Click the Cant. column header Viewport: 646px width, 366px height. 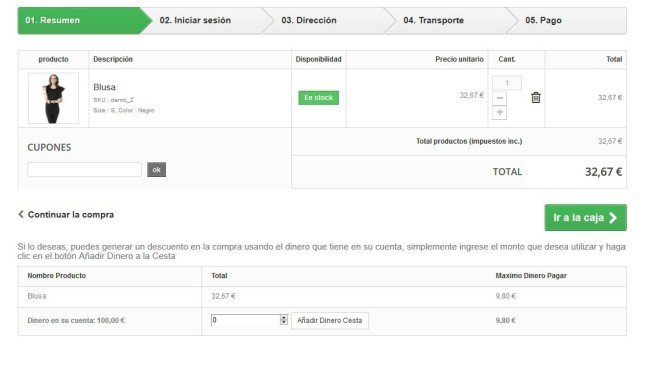pyautogui.click(x=507, y=59)
